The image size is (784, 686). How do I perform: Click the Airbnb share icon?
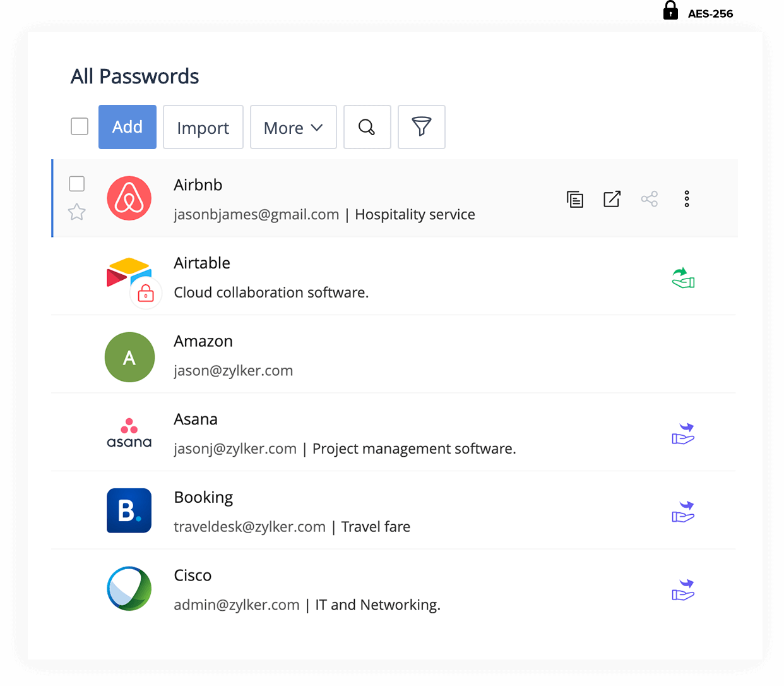click(x=649, y=199)
